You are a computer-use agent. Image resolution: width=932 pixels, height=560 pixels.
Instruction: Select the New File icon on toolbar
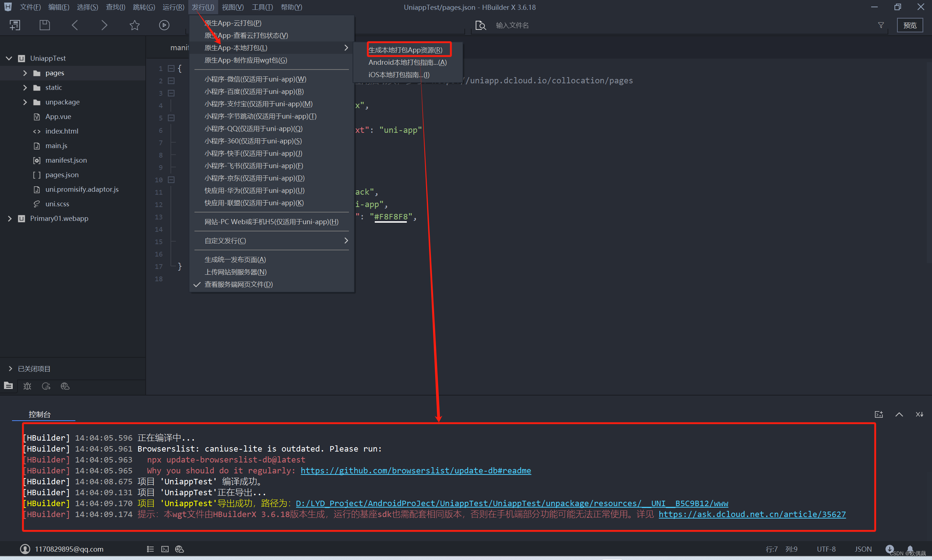(x=15, y=25)
